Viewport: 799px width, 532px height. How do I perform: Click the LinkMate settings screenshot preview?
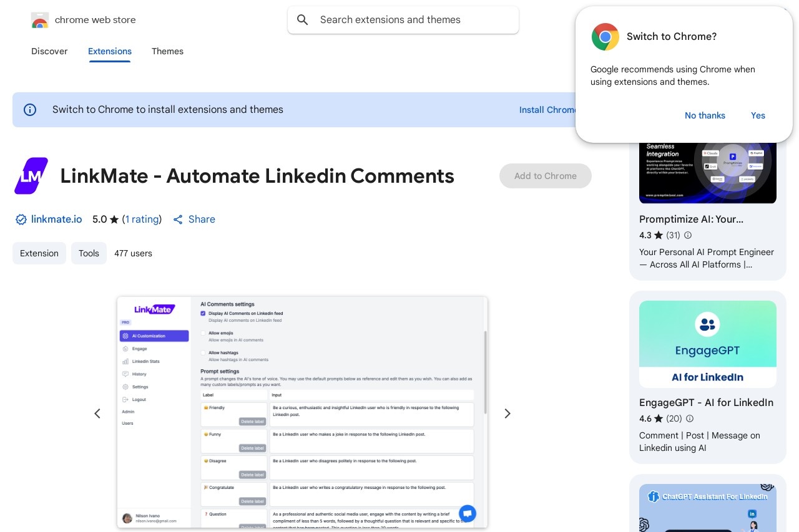click(302, 412)
